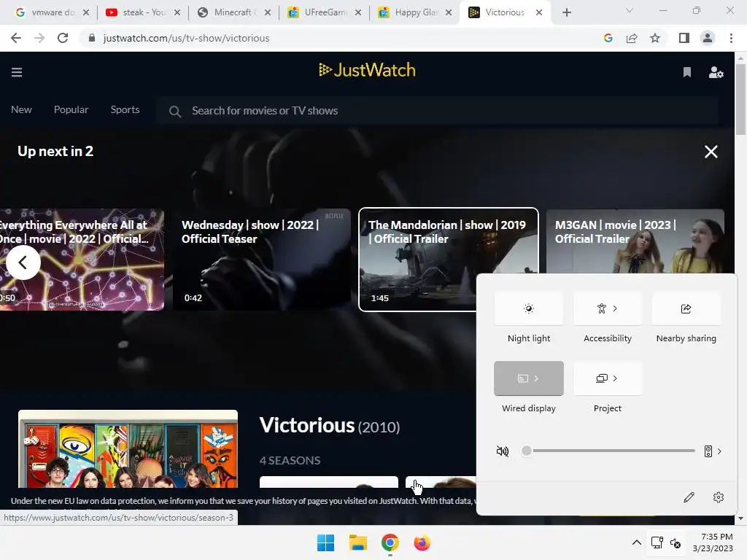The height and width of the screenshot is (560, 747).
Task: Open Chrome profile avatar
Action: click(708, 38)
